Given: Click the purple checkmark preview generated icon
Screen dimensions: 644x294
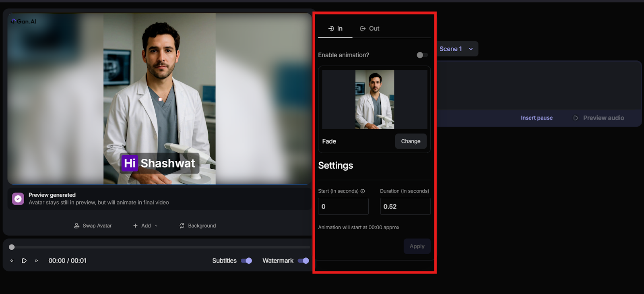Looking at the screenshot, I should pos(18,199).
